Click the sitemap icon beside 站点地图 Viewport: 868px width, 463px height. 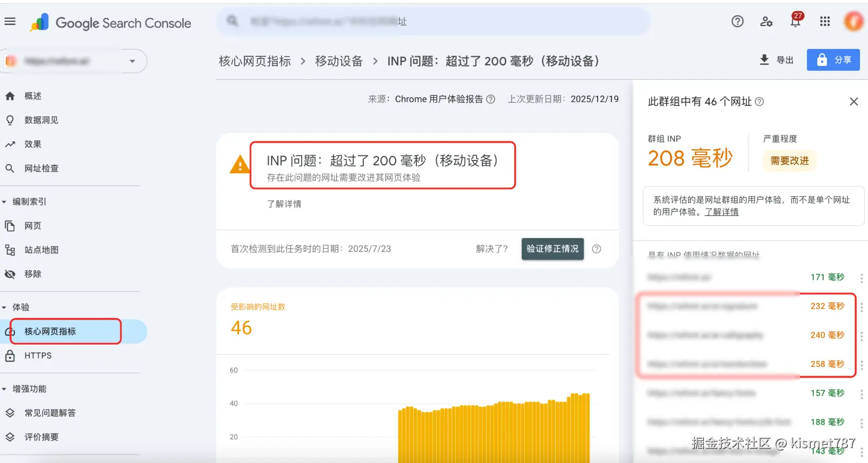(10, 250)
